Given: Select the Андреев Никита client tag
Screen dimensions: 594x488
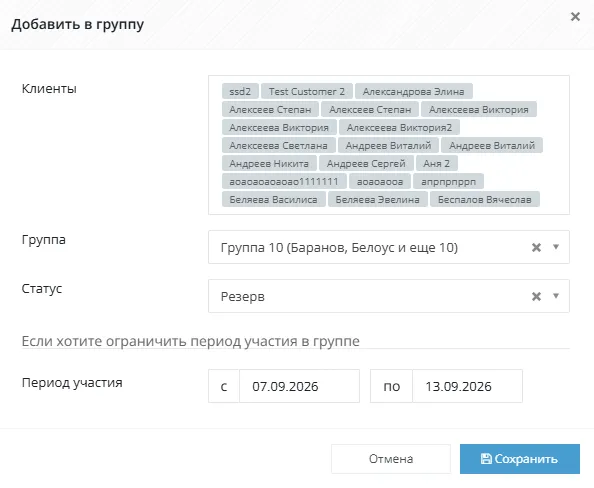Looking at the screenshot, I should 269,163.
